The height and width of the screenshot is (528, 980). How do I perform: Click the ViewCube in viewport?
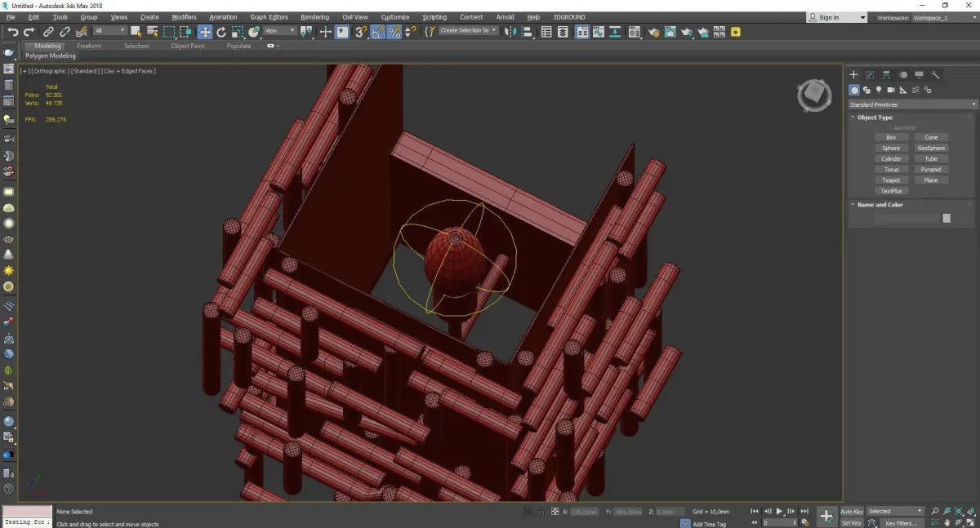click(814, 95)
